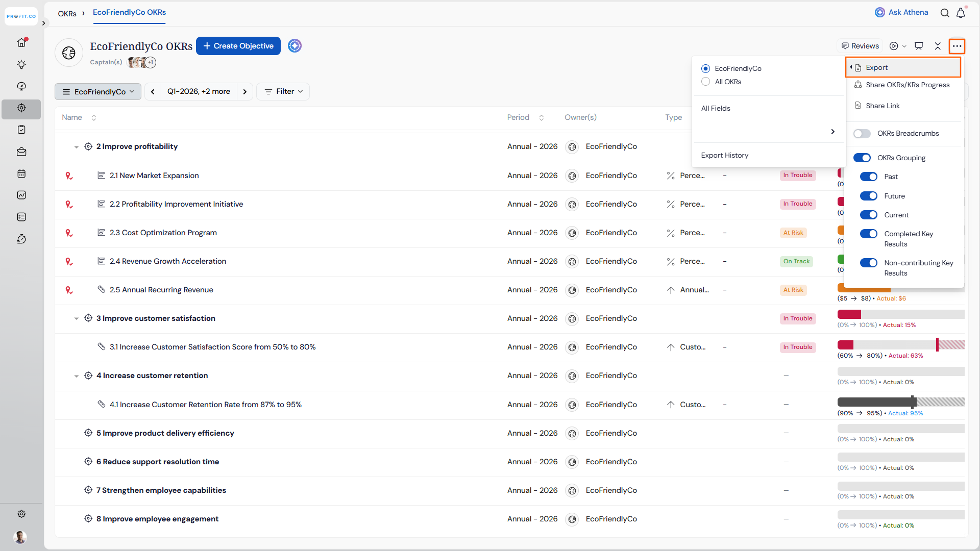Click the search magnifier icon

pyautogui.click(x=945, y=13)
